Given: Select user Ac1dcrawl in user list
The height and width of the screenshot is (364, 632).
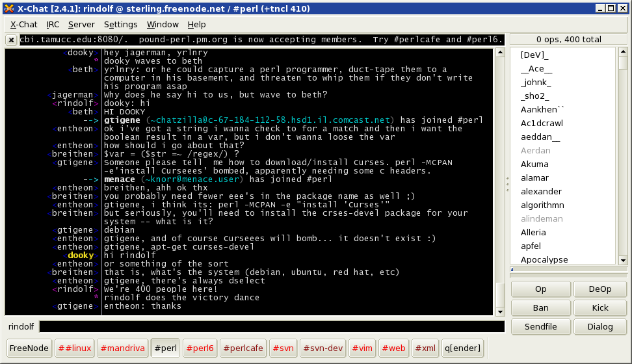Looking at the screenshot, I should [542, 123].
